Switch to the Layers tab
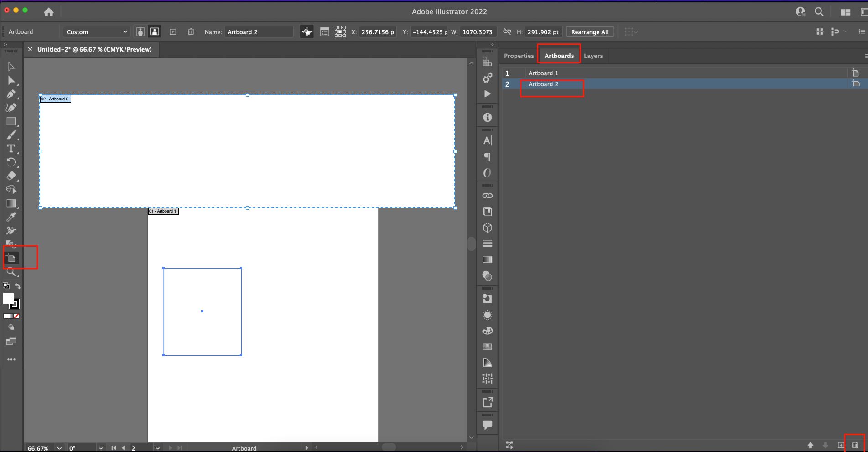This screenshot has height=452, width=868. coord(593,55)
